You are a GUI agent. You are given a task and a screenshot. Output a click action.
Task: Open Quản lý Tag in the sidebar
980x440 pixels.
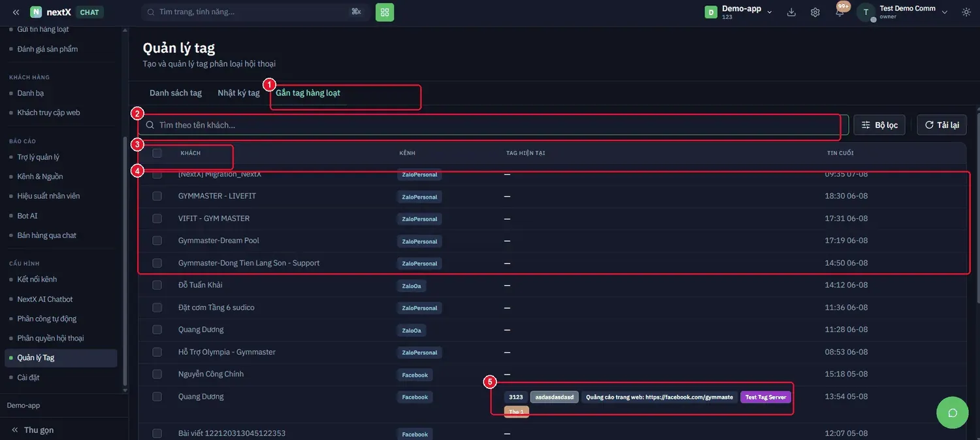[61, 358]
